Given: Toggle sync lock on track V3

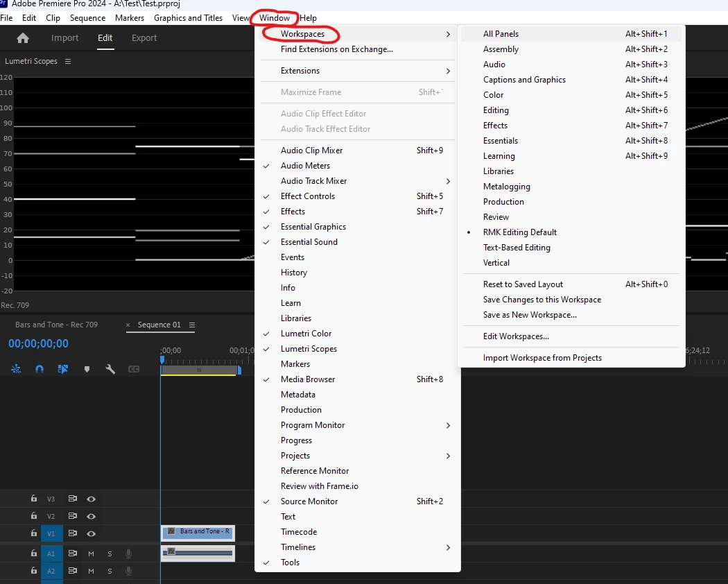Looking at the screenshot, I should (72, 499).
